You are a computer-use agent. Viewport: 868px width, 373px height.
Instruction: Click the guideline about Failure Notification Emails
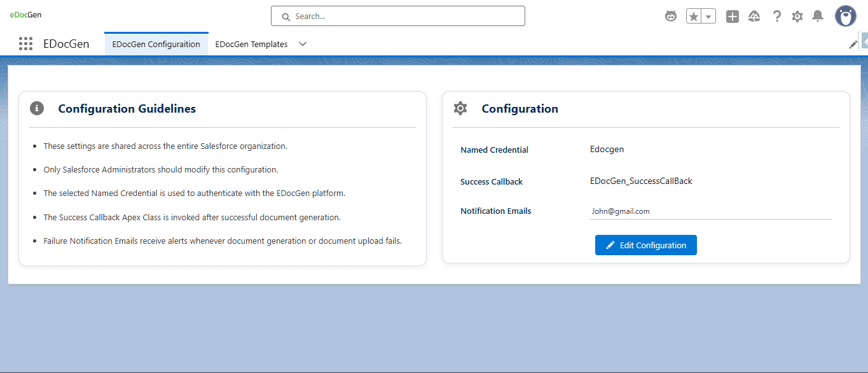point(223,241)
